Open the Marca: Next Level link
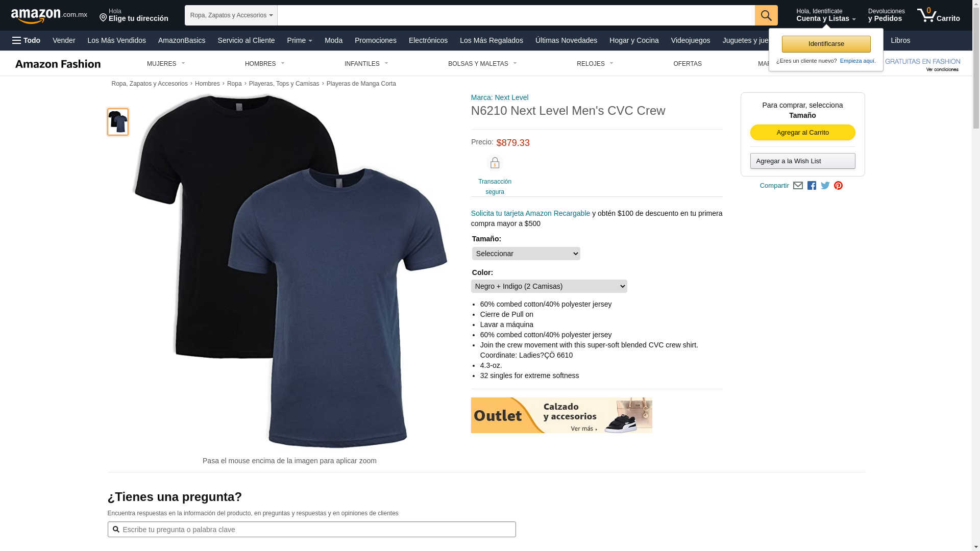 point(500,97)
